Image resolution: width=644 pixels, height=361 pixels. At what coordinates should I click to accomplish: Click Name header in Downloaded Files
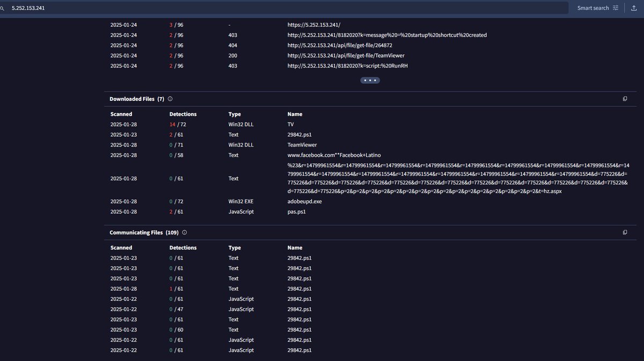pyautogui.click(x=295, y=114)
